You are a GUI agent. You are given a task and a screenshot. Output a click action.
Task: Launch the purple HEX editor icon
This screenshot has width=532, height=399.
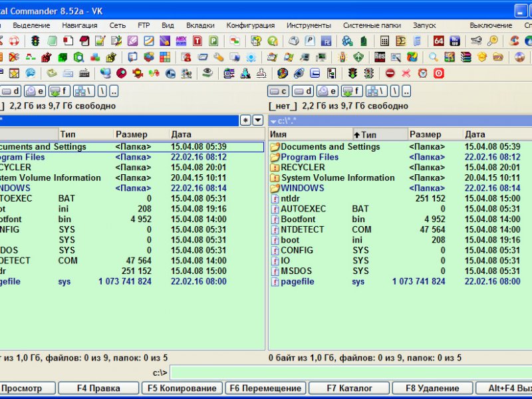coord(181,41)
